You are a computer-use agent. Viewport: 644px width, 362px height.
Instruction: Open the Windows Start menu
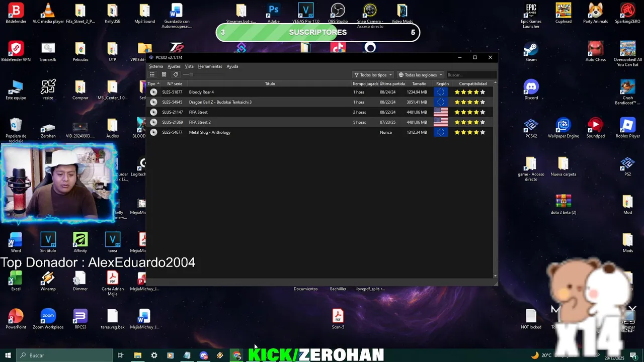coord(8,355)
